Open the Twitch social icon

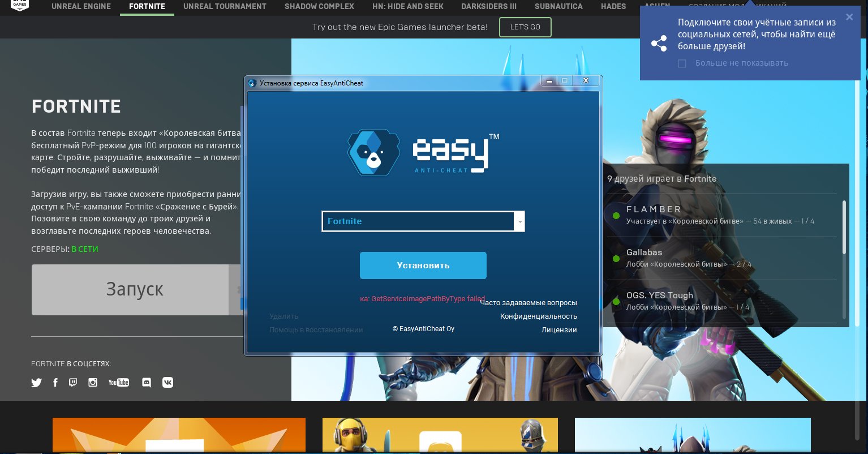coord(73,383)
